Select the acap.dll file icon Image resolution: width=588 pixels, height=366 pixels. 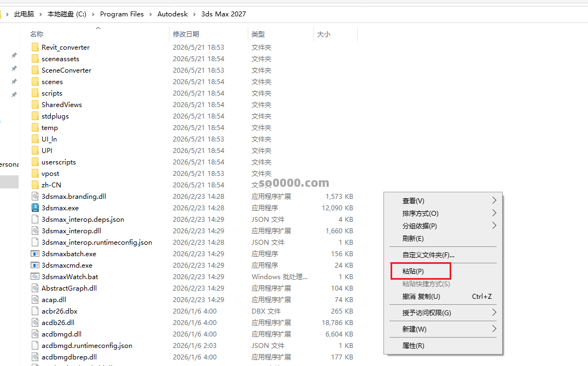35,300
